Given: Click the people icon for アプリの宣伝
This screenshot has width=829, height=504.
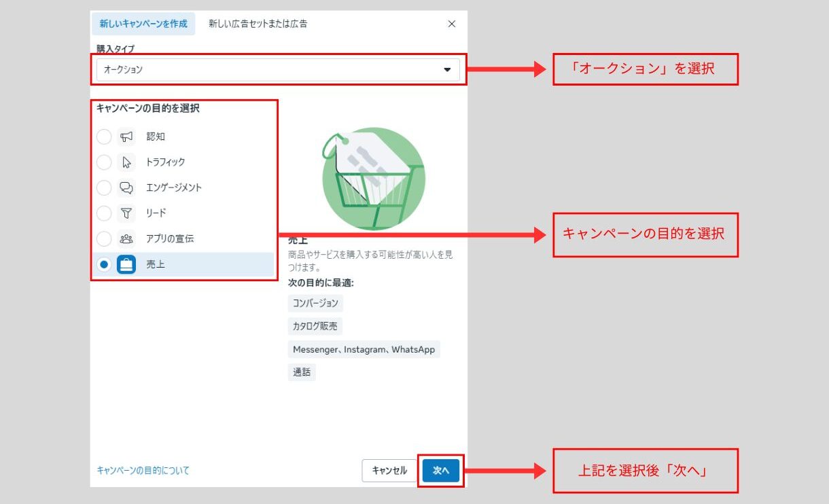Looking at the screenshot, I should [x=126, y=239].
